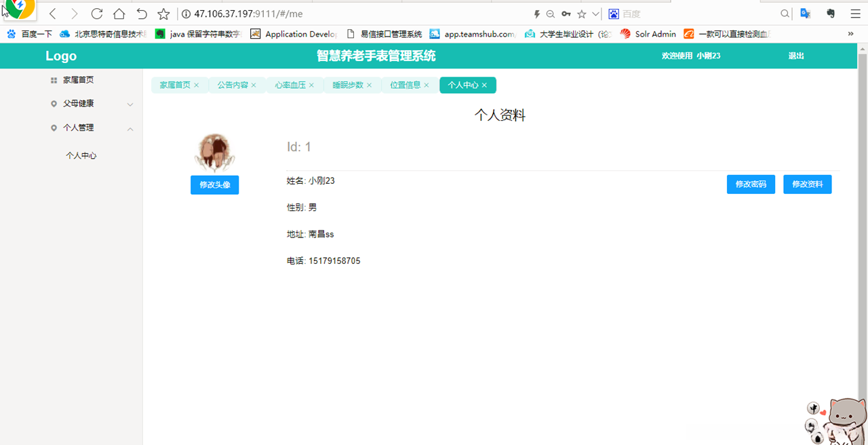Screen dimensions: 868x445
Task: Click the address bar URL field
Action: tap(305, 13)
